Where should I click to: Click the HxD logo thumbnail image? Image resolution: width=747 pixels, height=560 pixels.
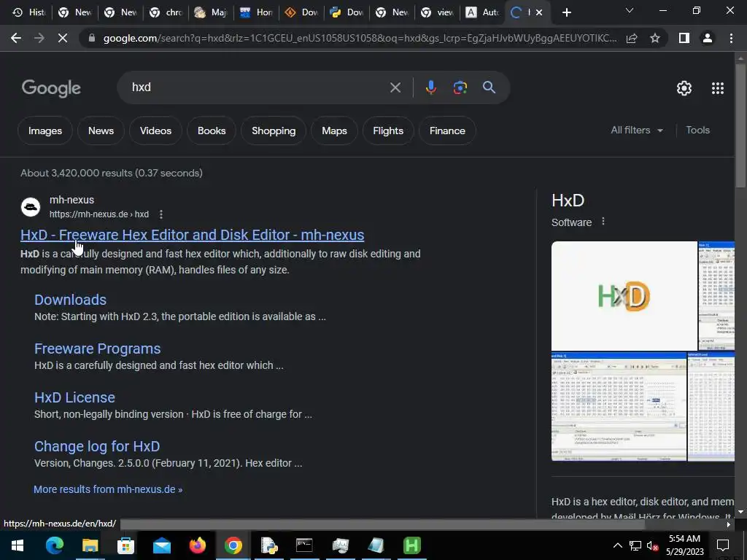click(624, 296)
